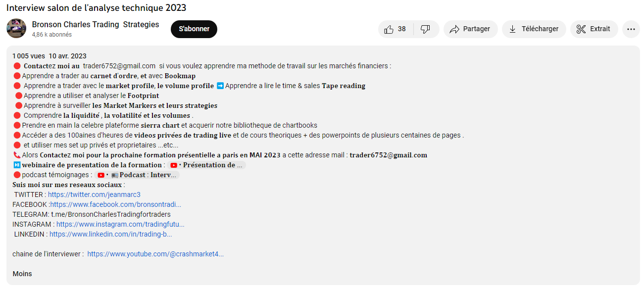Image resolution: width=644 pixels, height=292 pixels.
Task: Dislike the video with thumbs down
Action: pyautogui.click(x=426, y=29)
